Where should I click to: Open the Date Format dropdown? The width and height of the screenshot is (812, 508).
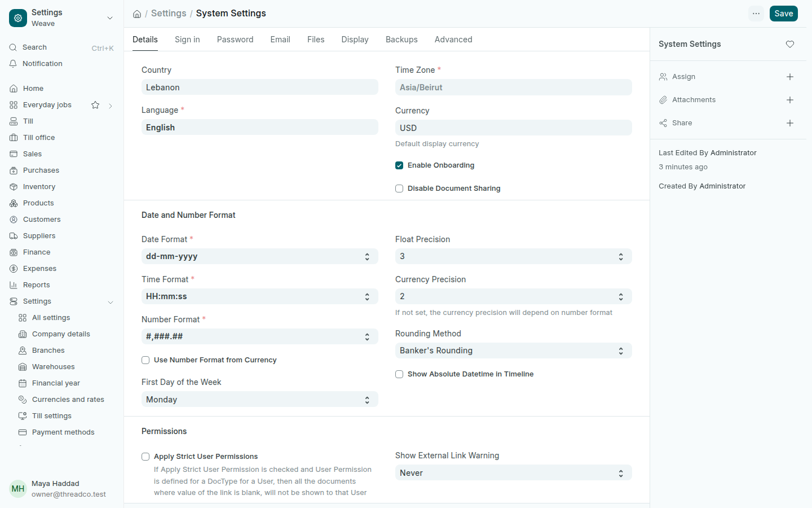click(x=260, y=256)
